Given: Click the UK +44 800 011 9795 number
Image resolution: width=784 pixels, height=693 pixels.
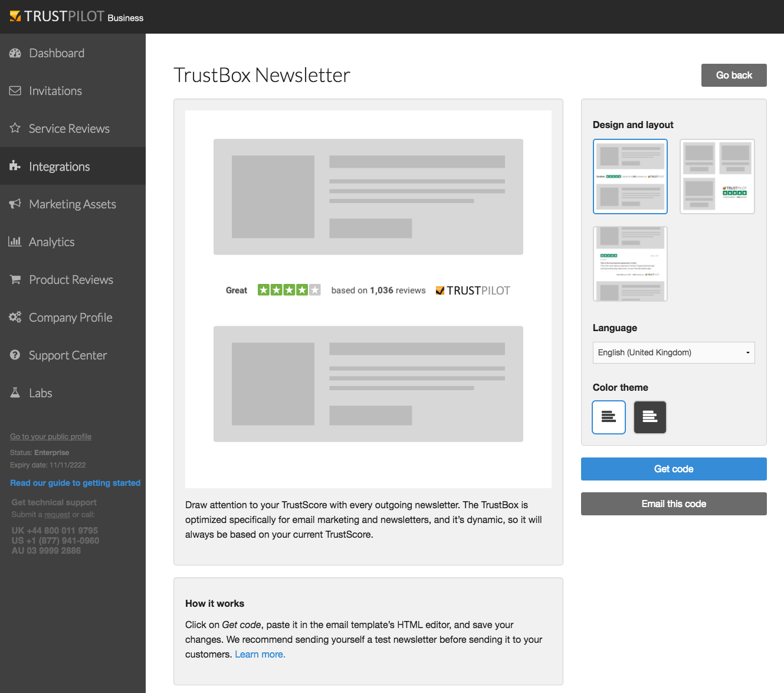Looking at the screenshot, I should 55,531.
